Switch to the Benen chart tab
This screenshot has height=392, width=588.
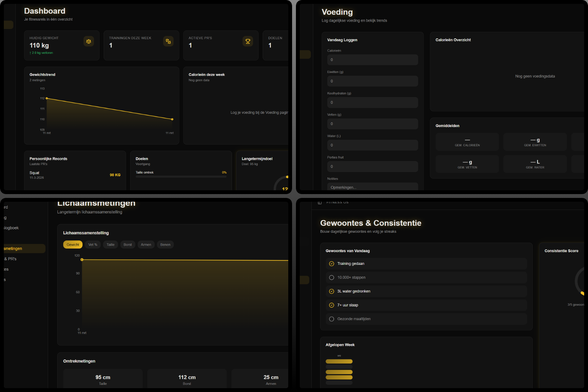(x=165, y=245)
